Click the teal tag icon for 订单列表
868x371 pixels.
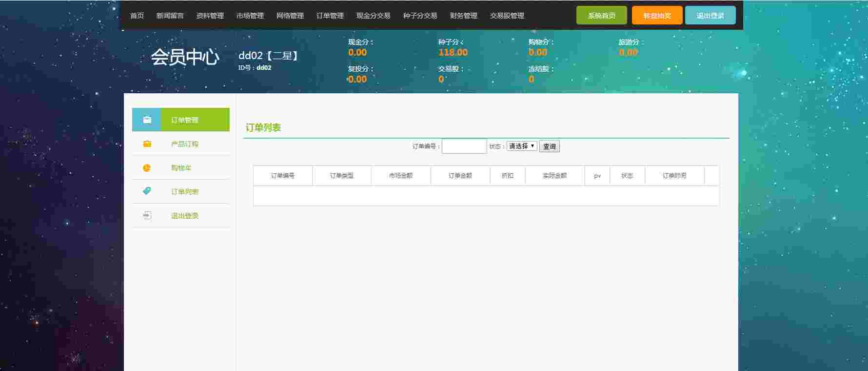pos(147,191)
